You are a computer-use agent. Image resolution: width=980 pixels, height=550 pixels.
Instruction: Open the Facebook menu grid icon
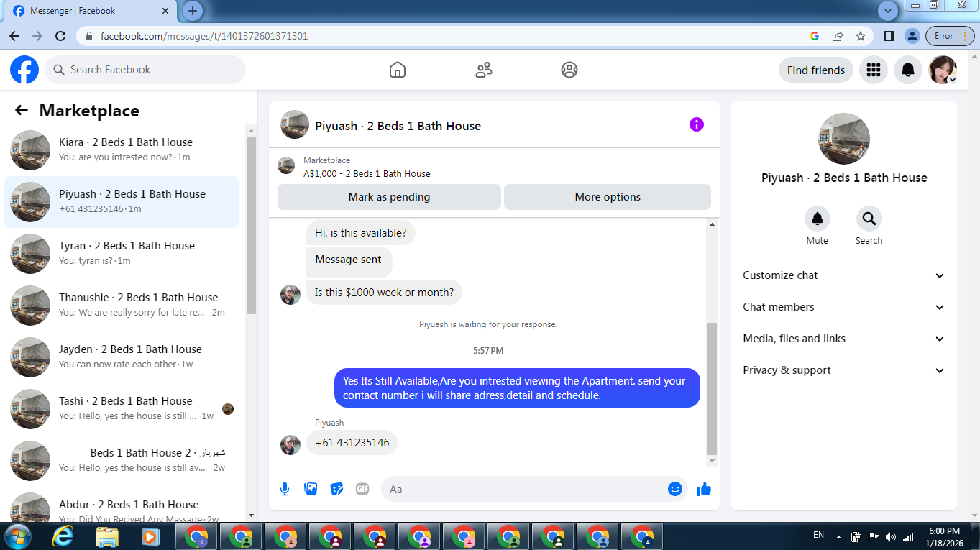pyautogui.click(x=874, y=70)
